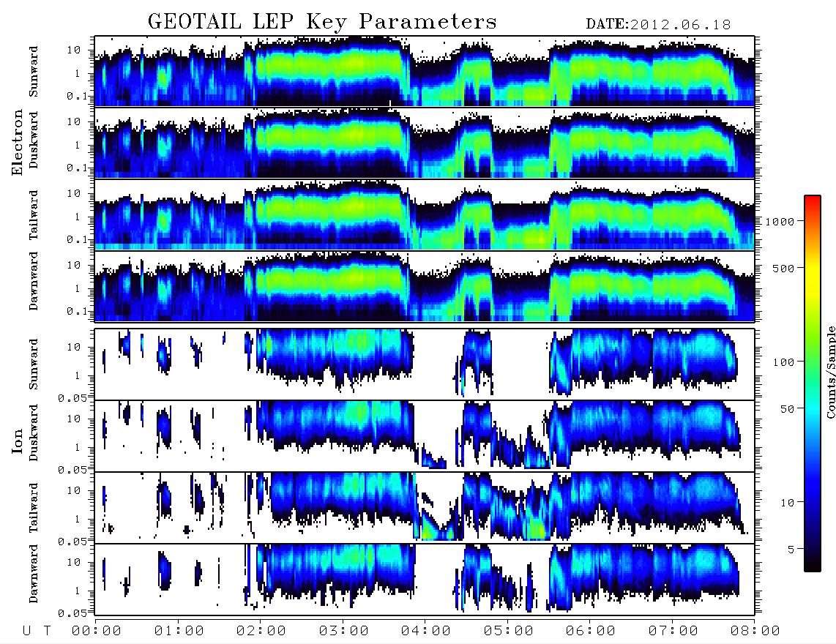Open the Ion Sunward spectrogram panel
Image resolution: width=836 pixels, height=644 pixels.
425,364
